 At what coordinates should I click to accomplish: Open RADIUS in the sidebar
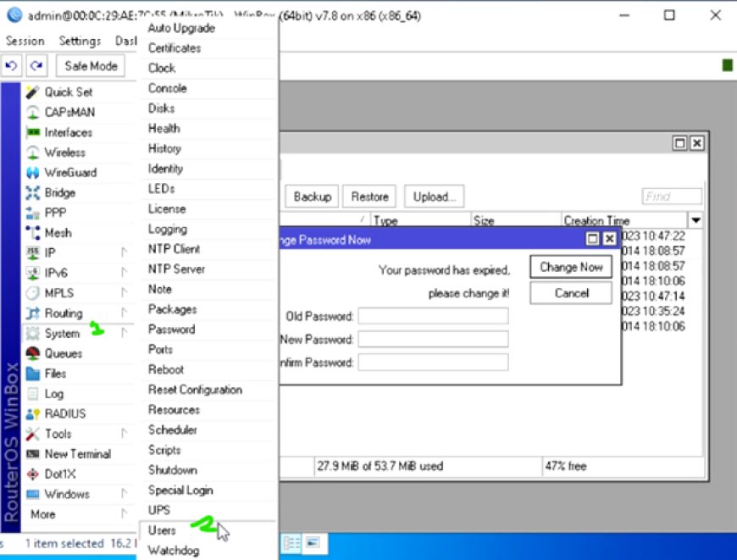click(65, 413)
